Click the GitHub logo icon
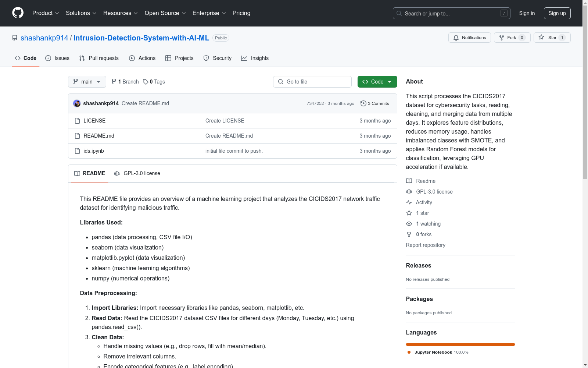 [18, 13]
